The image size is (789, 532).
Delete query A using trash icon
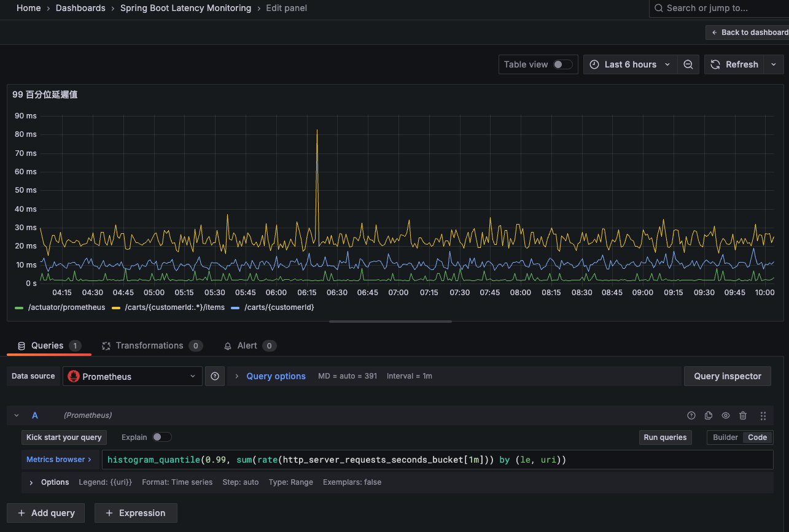[x=743, y=415]
